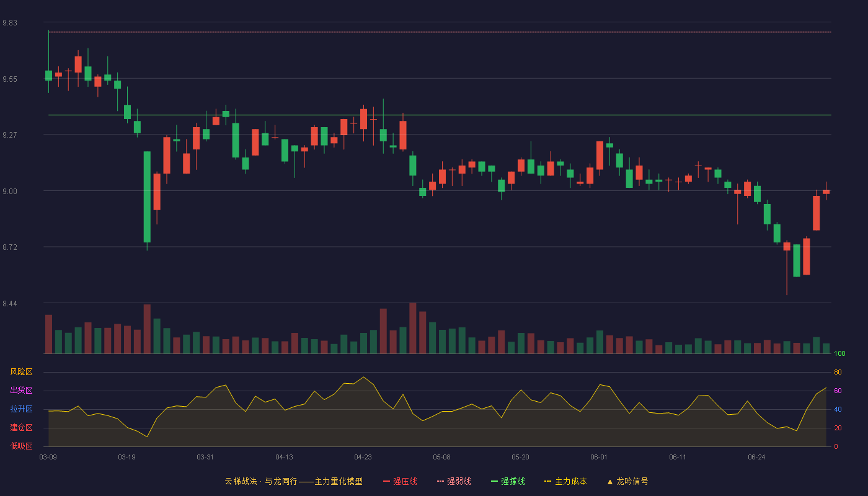Screen dimensions: 868x496
Task: Click the 05-08 date label
Action: pos(441,458)
